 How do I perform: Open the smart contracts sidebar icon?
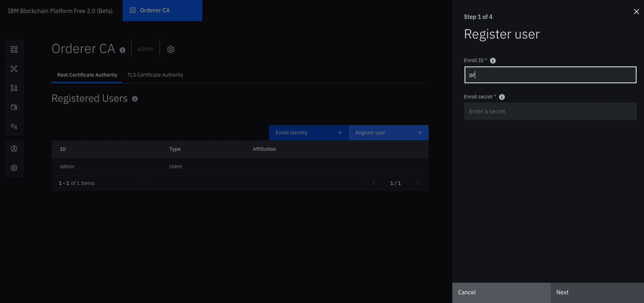[x=14, y=88]
